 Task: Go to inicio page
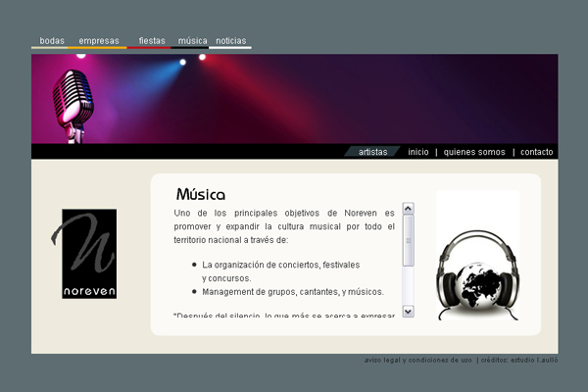[418, 152]
